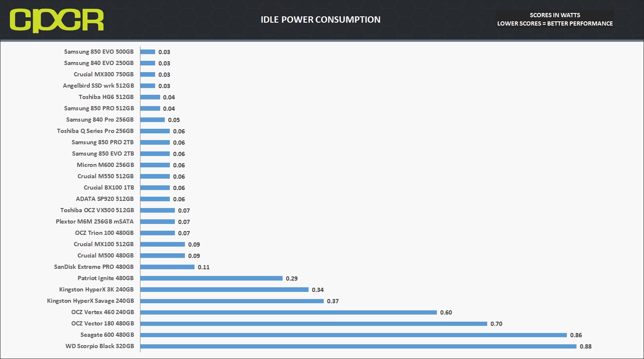This screenshot has width=644, height=359.
Task: Click the 0.60 value label
Action: click(446, 312)
